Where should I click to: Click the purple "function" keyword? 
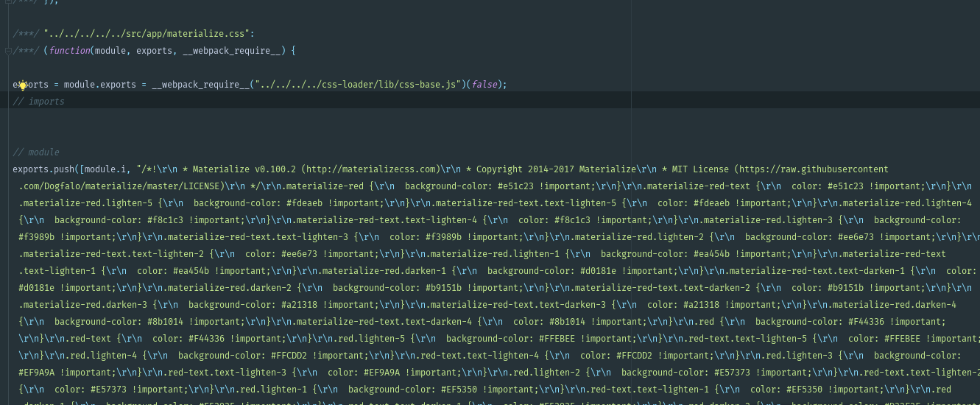click(x=70, y=51)
